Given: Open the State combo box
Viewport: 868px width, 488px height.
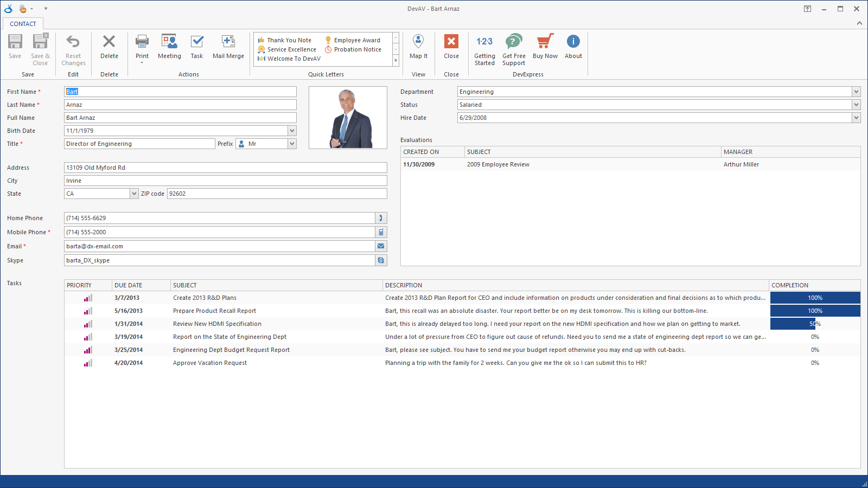Looking at the screenshot, I should tap(133, 193).
